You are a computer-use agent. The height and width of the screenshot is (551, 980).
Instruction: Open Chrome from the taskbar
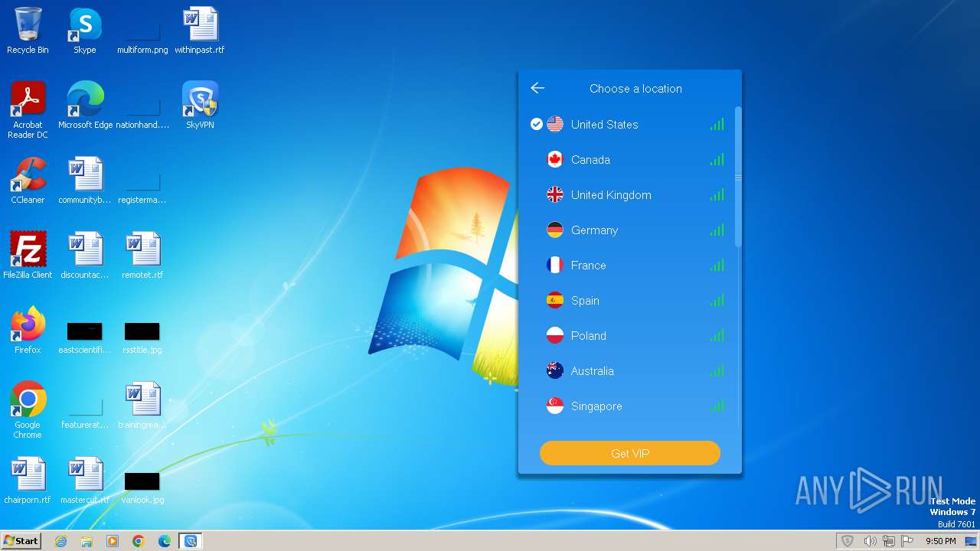(139, 541)
